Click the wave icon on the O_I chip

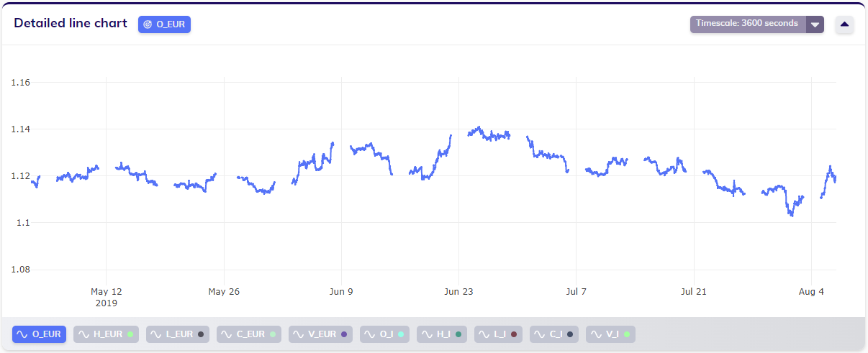coord(370,334)
